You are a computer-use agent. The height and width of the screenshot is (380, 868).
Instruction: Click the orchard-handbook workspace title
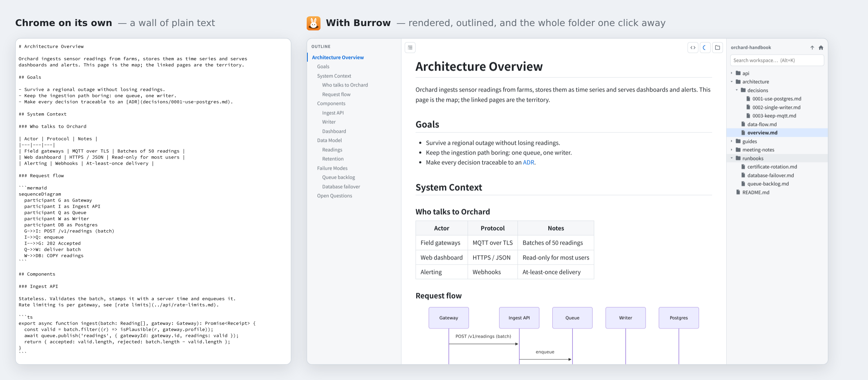(x=751, y=47)
